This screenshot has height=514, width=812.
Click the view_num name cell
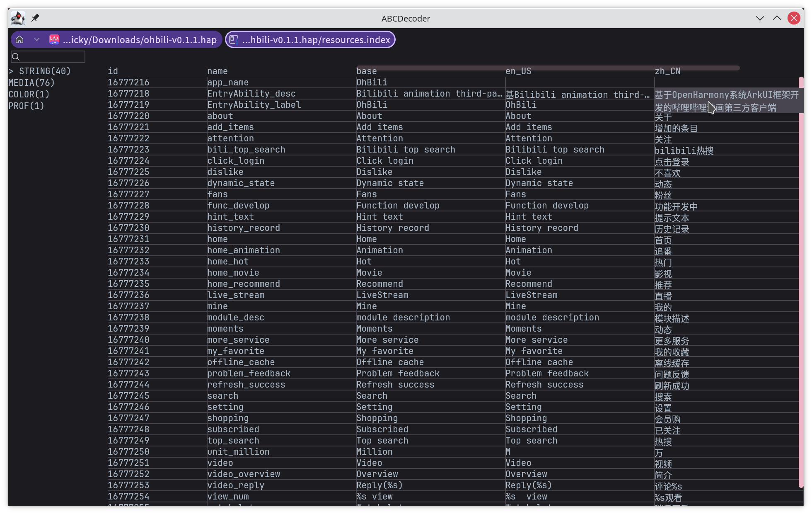[282, 496]
